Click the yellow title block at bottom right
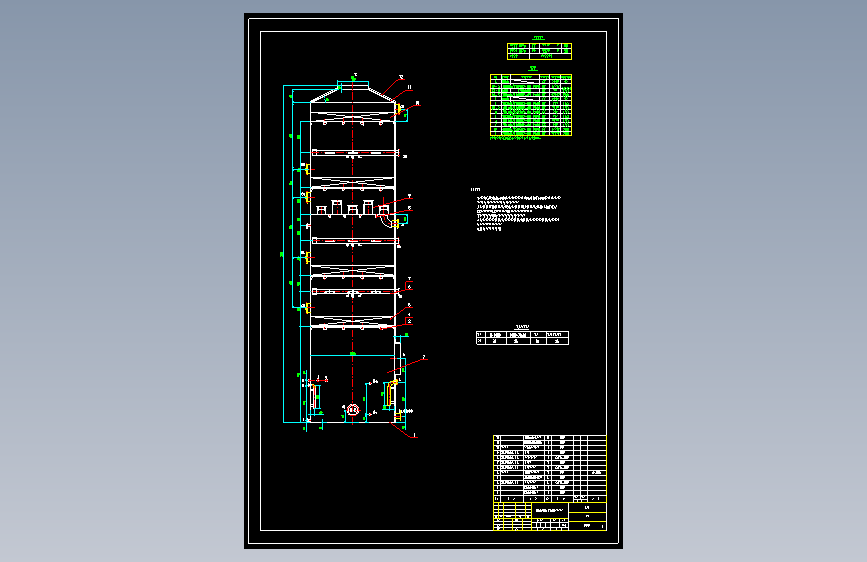This screenshot has width=867, height=562. (x=550, y=516)
